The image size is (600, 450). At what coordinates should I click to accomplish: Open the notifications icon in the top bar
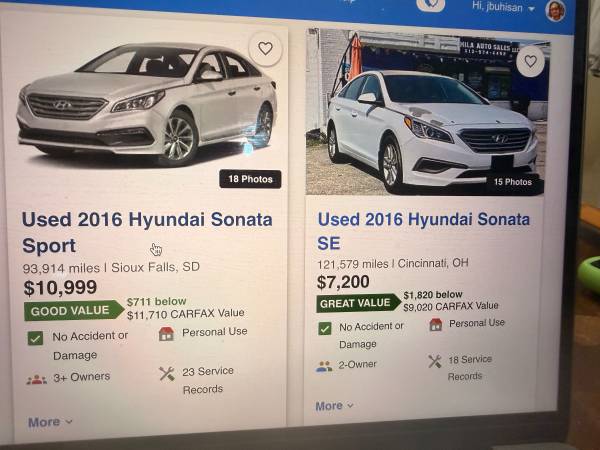(x=430, y=5)
